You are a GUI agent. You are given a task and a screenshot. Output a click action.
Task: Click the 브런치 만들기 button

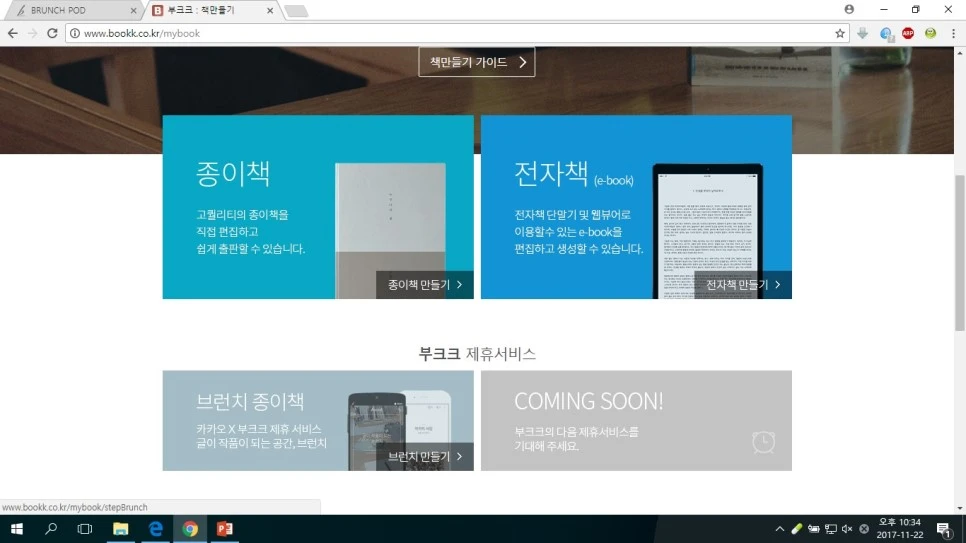[424, 457]
